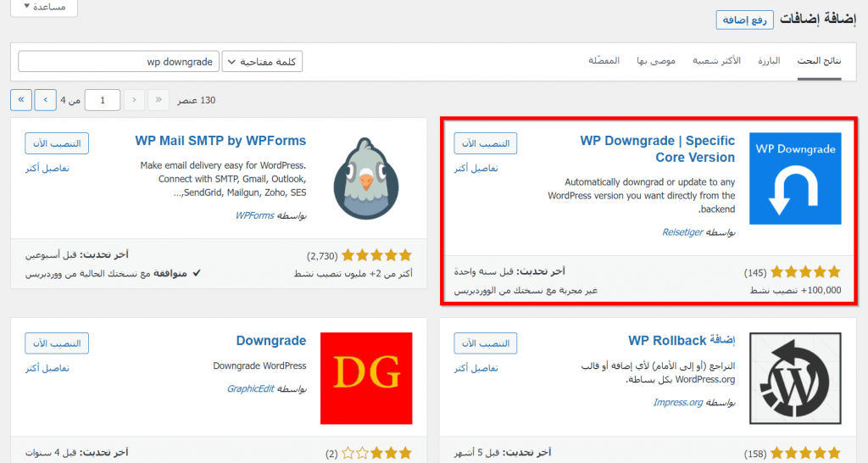
Task: Open More Details for WP Mail SMTP
Action: (47, 168)
